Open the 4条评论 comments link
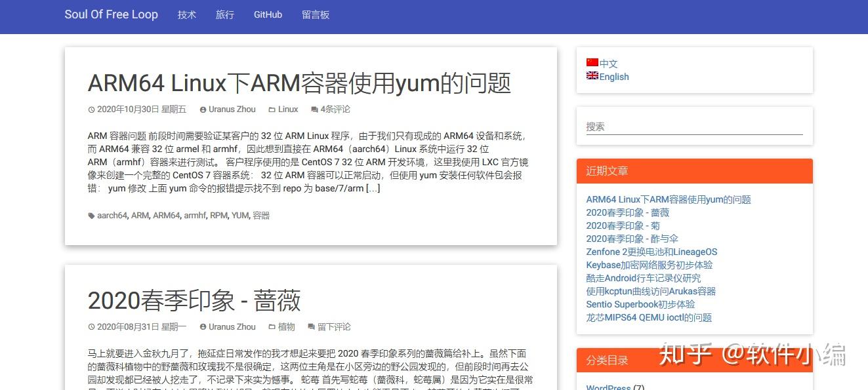 [335, 109]
